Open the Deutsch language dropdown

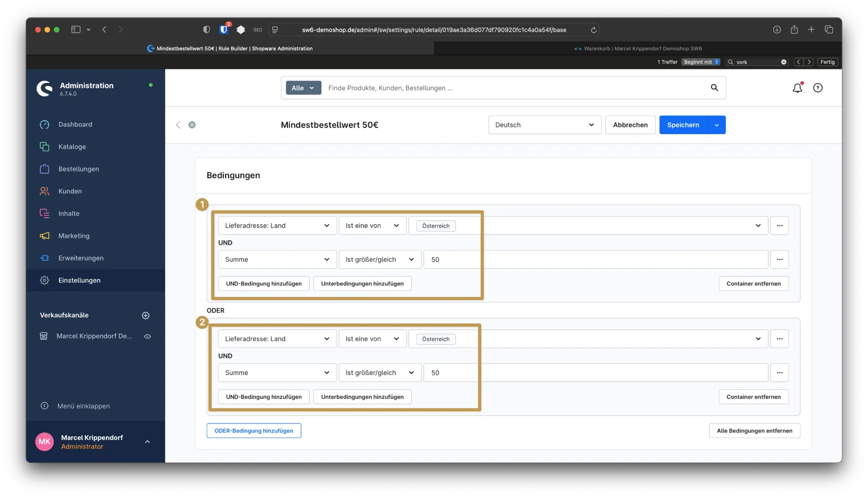[x=544, y=125]
